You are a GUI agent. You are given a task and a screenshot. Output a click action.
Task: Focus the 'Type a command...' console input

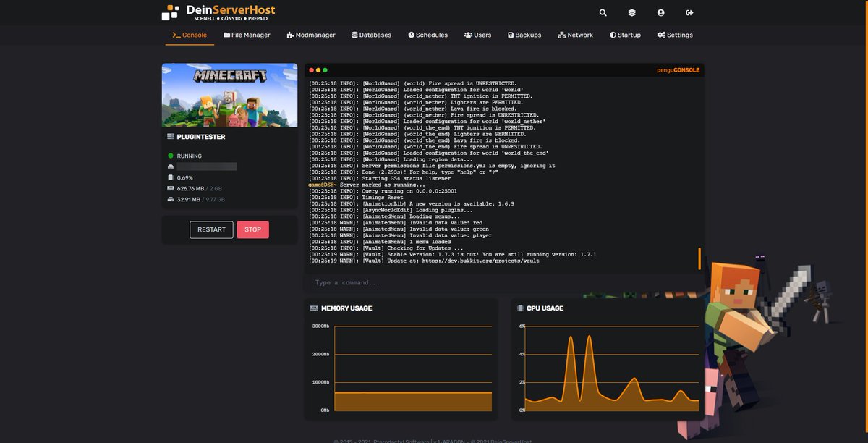coord(504,283)
